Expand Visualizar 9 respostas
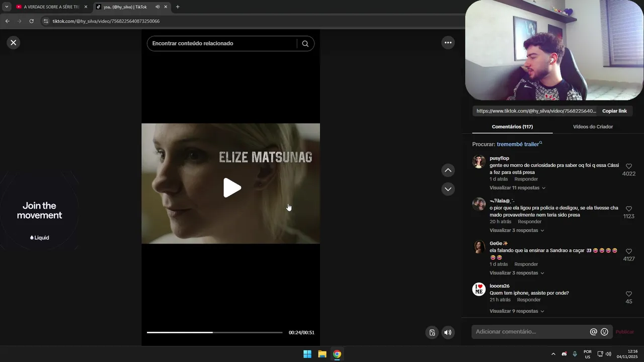The height and width of the screenshot is (362, 644). 517,311
